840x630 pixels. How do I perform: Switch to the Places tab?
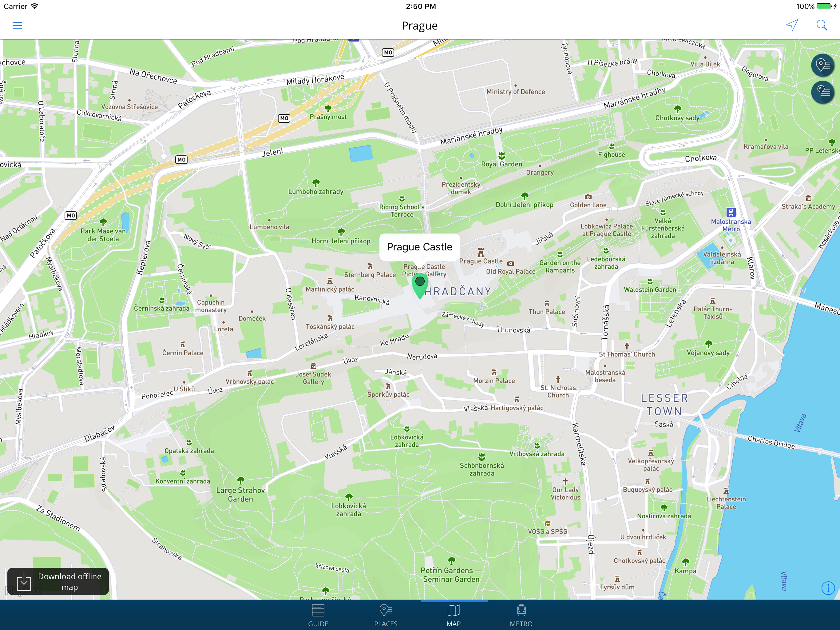click(386, 615)
